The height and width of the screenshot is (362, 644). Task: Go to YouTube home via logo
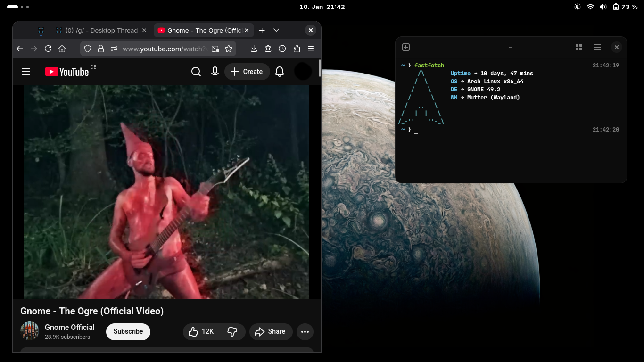click(66, 72)
